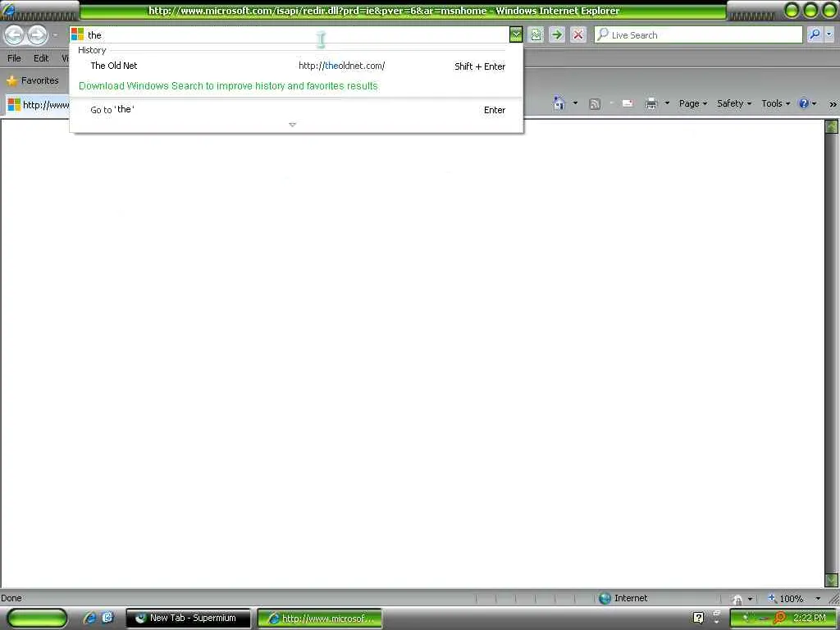Viewport: 840px width, 630px height.
Task: Click the address bar text field
Action: (297, 34)
